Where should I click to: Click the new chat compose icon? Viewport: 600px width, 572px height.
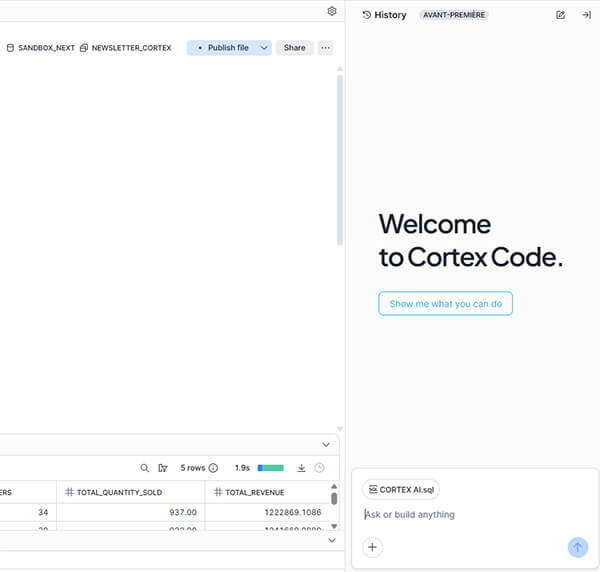[560, 15]
